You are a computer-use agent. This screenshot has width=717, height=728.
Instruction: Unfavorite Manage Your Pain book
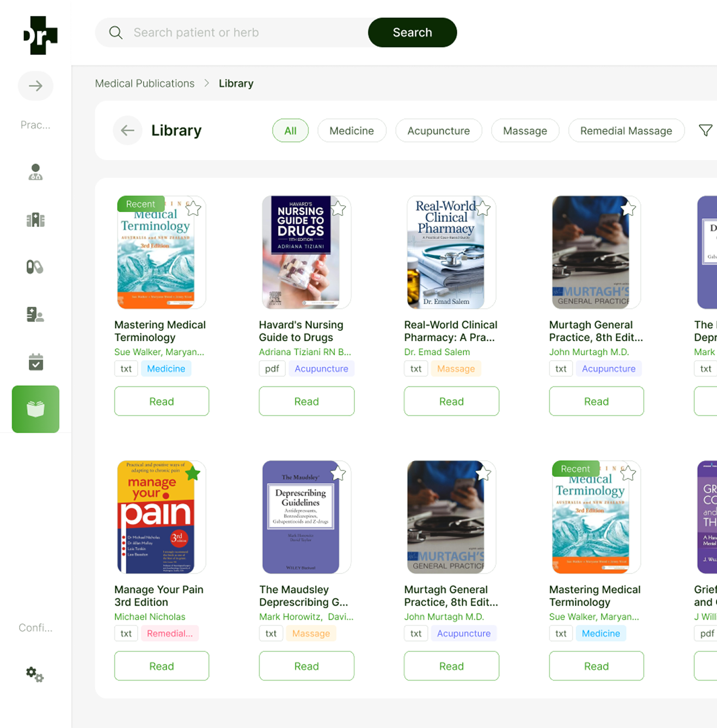tap(193, 473)
